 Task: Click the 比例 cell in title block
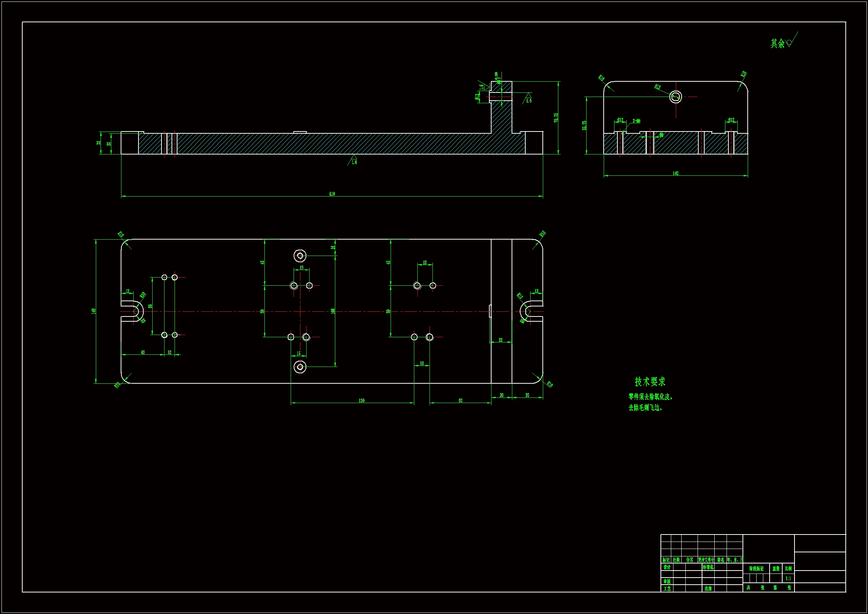tap(788, 569)
